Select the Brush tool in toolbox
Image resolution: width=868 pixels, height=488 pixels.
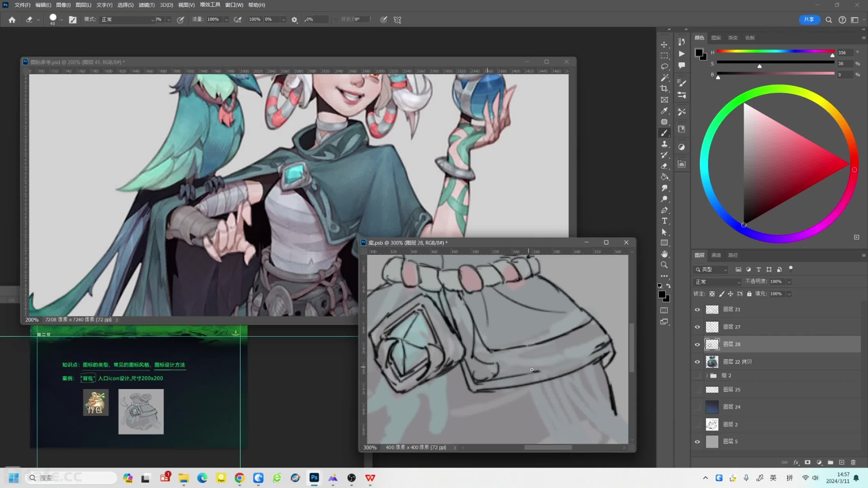tap(664, 133)
